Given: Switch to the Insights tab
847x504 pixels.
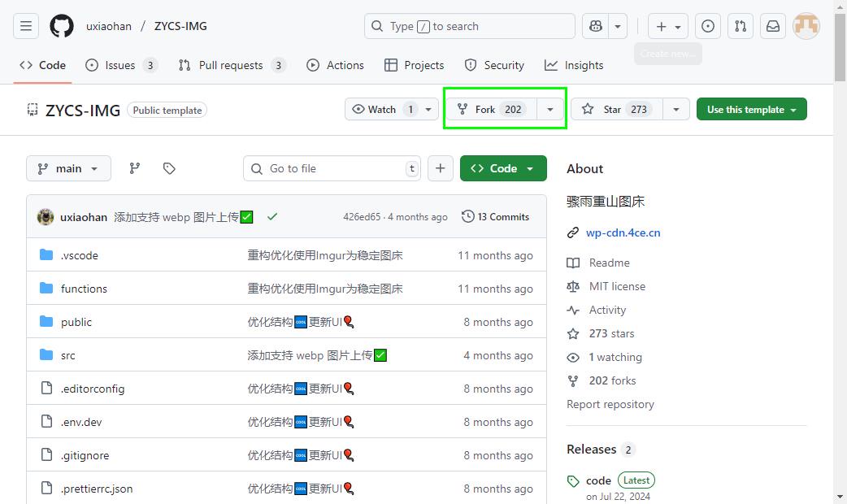Looking at the screenshot, I should (x=574, y=65).
